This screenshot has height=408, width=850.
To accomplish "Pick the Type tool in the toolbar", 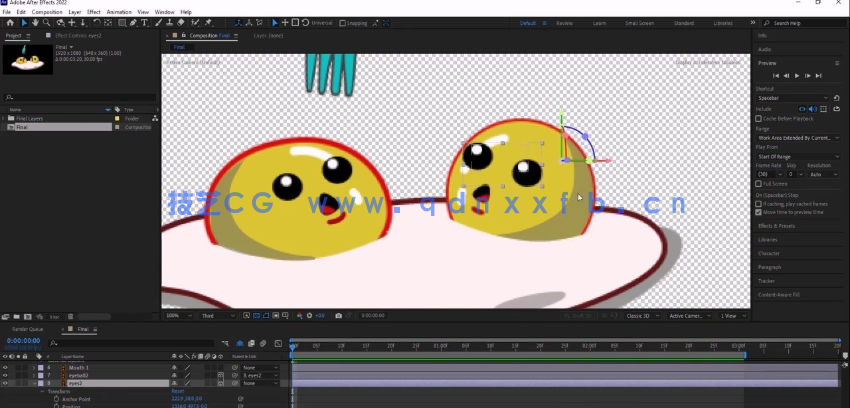I will click(x=145, y=22).
